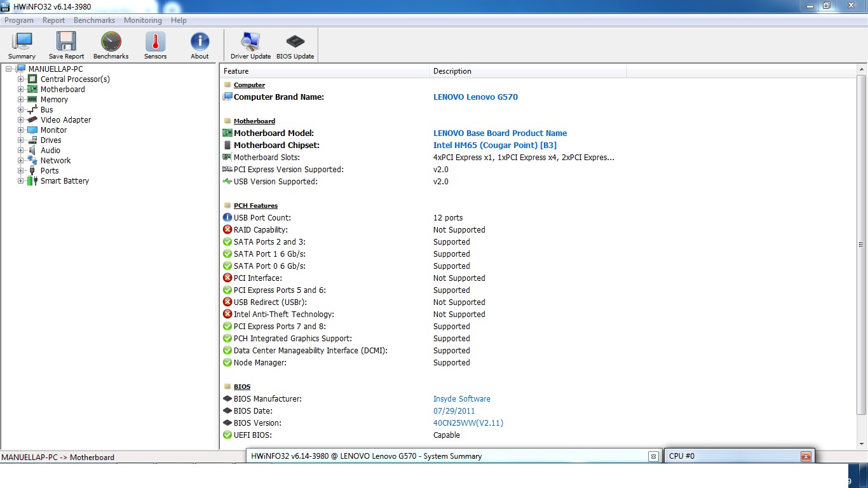This screenshot has height=488, width=868.
Task: Click the BIOS Date 07/29/2011 value
Action: click(454, 410)
